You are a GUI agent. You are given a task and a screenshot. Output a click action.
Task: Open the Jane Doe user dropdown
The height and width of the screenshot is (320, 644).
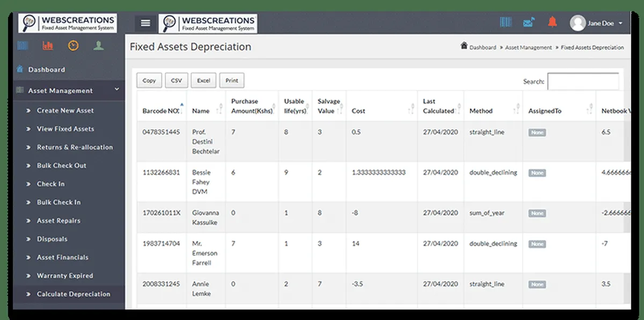597,23
